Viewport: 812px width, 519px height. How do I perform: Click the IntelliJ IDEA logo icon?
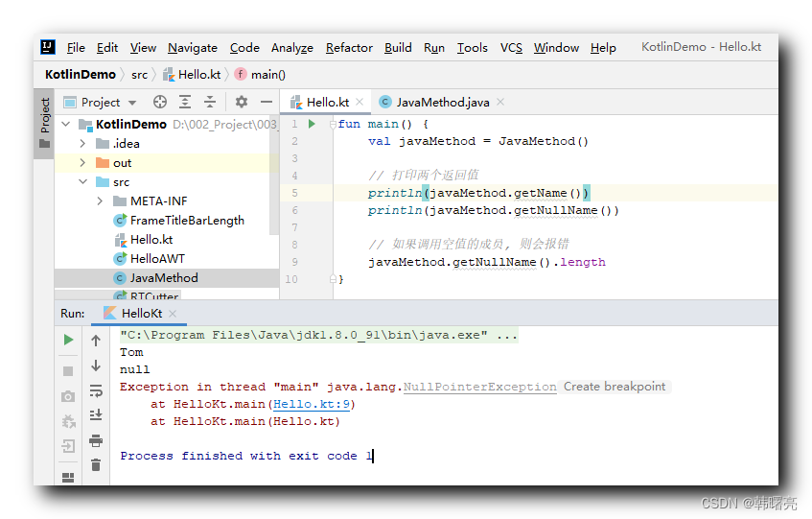point(48,47)
